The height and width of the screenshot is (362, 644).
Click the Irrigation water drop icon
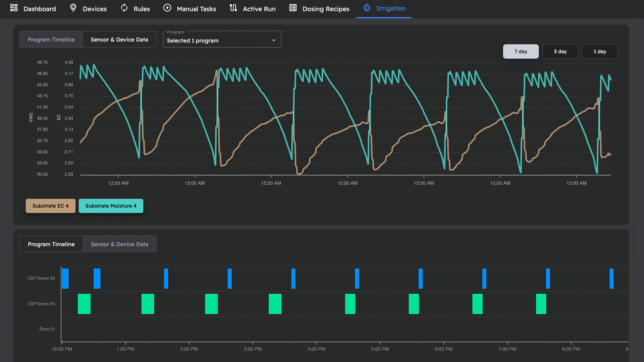367,8
